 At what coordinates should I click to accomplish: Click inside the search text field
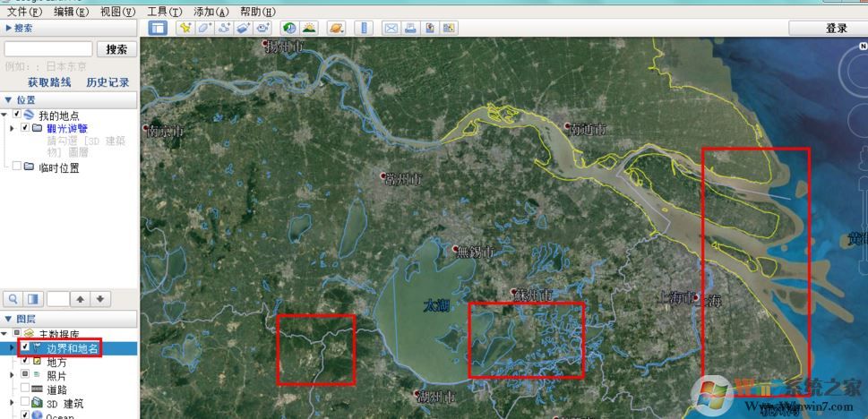coord(48,49)
